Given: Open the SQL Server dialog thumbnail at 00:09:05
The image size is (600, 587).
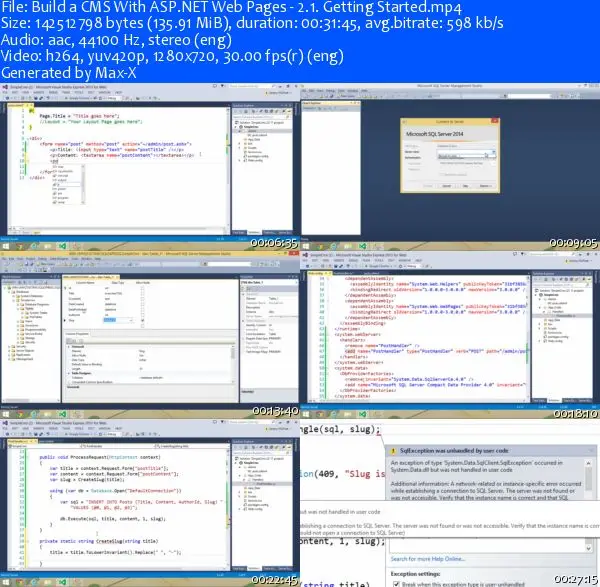Looking at the screenshot, I should [450, 166].
